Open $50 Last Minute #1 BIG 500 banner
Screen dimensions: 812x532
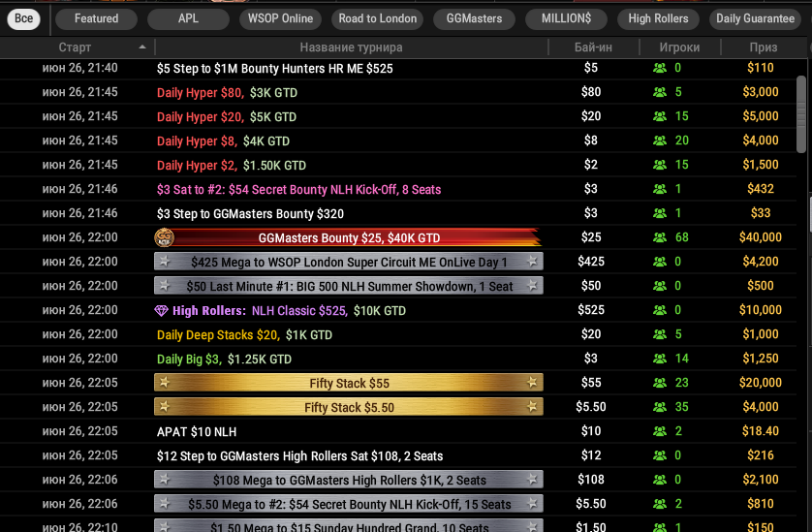[349, 286]
